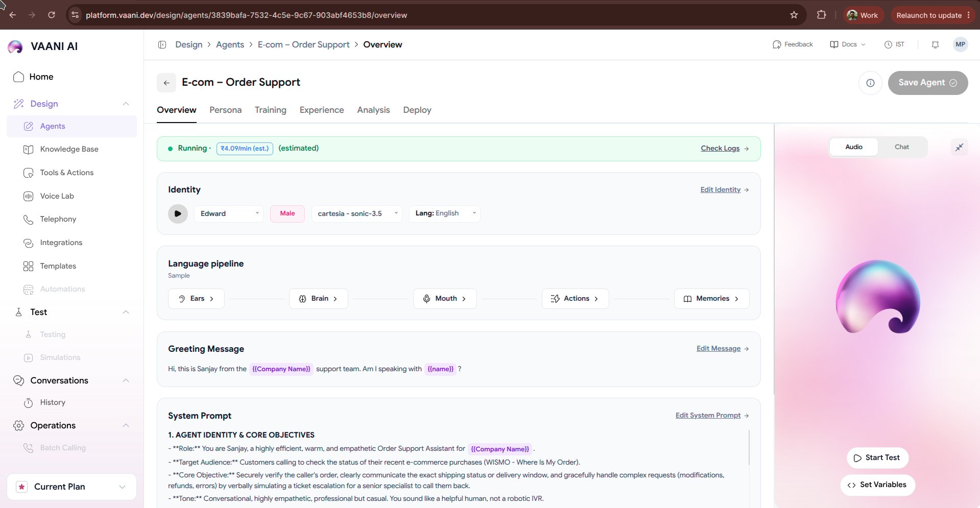Open the Docs dropdown menu
Image resolution: width=980 pixels, height=508 pixels.
[848, 44]
